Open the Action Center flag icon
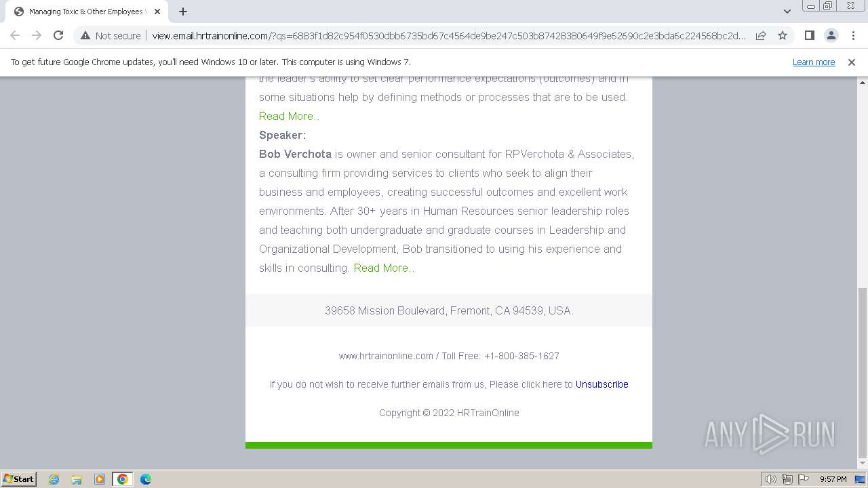Screen dimensions: 868x488 pos(804,479)
